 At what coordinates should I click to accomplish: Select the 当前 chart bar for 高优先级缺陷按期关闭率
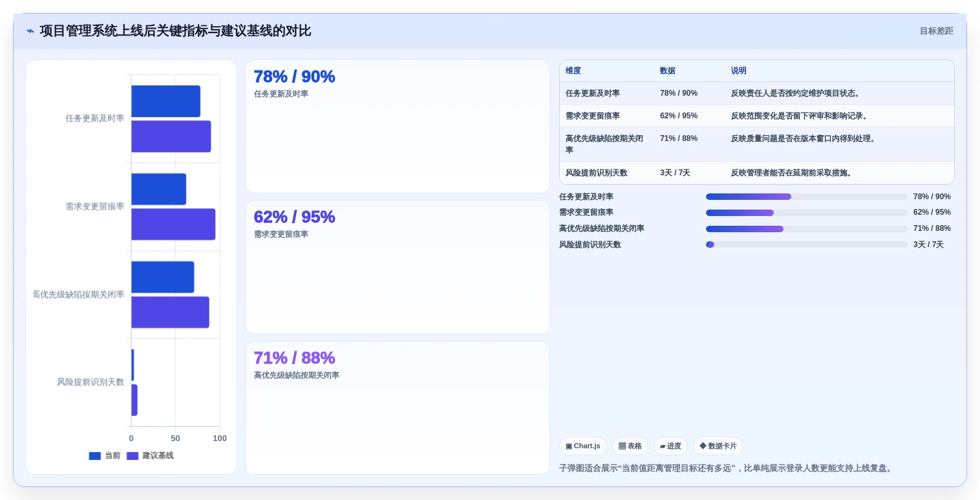coord(163,277)
